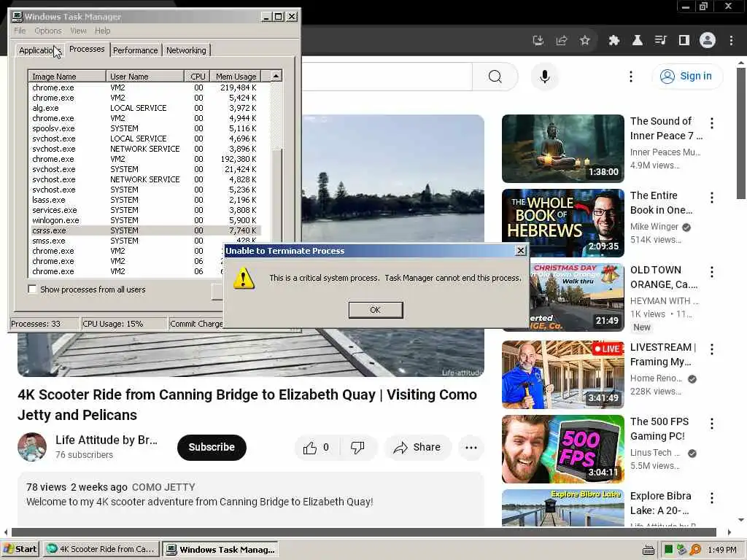Select chrome.exe using 192,380 K memory
This screenshot has height=560, width=747.
(x=145, y=159)
